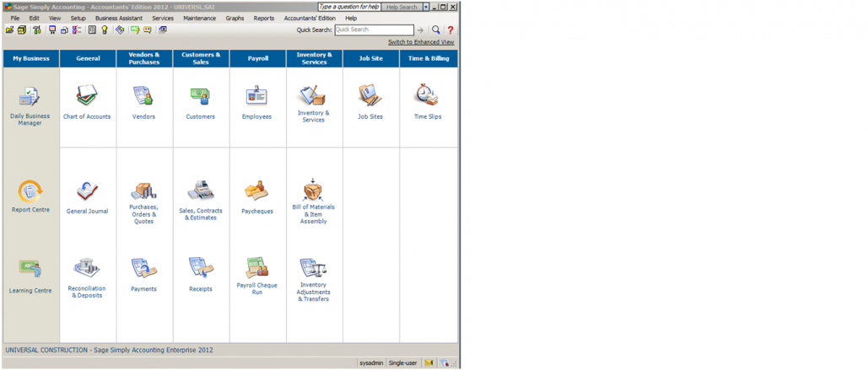
Task: Open Inventory & Services records icon
Action: tap(313, 95)
